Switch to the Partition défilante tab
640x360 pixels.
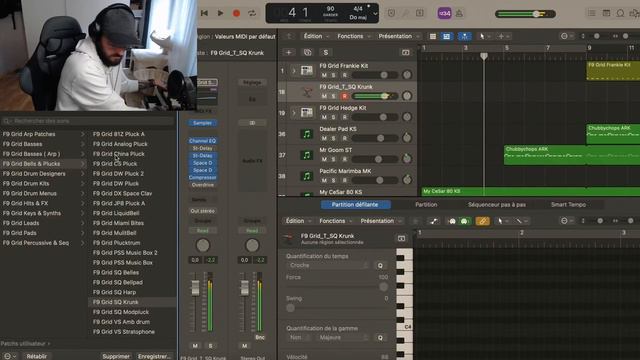click(355, 204)
